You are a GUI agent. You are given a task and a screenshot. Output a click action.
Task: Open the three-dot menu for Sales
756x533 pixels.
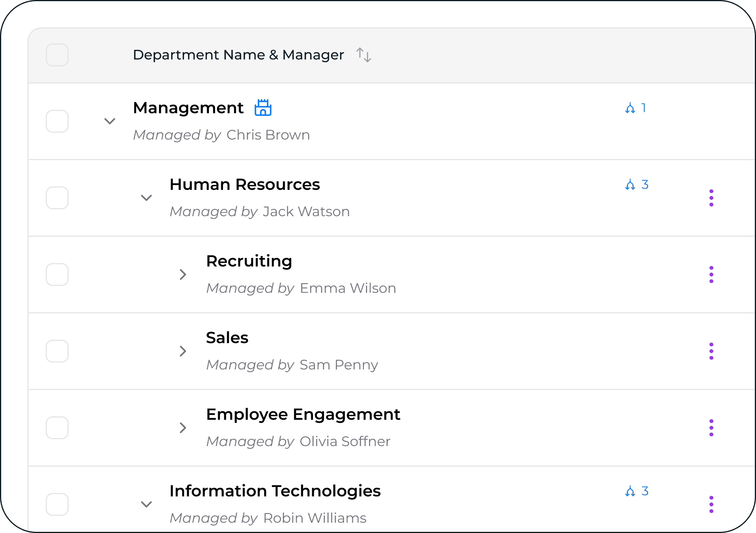711,351
